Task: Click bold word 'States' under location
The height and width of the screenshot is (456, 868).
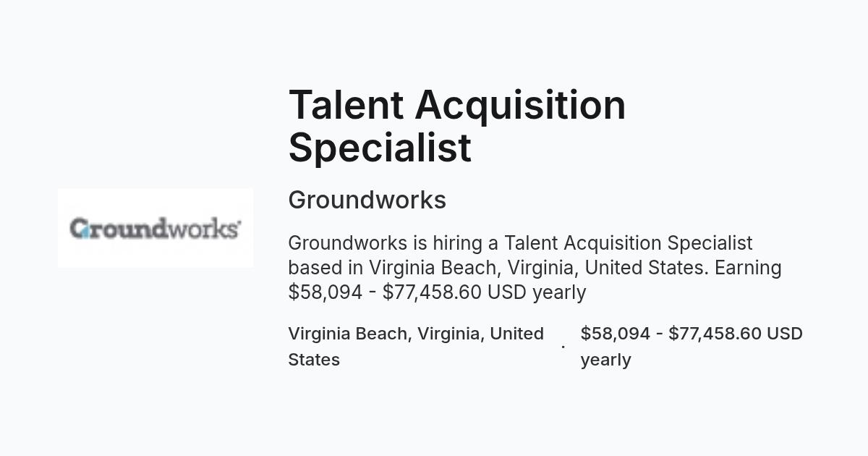Action: coord(314,360)
